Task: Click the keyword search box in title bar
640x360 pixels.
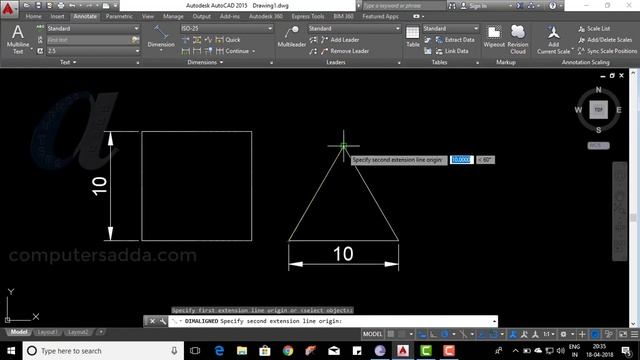Action: [404, 6]
